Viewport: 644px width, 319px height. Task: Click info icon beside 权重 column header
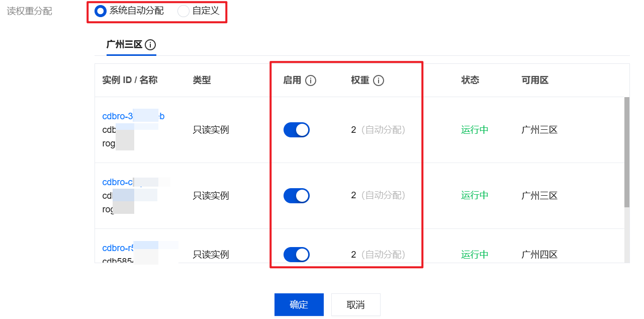coord(379,81)
